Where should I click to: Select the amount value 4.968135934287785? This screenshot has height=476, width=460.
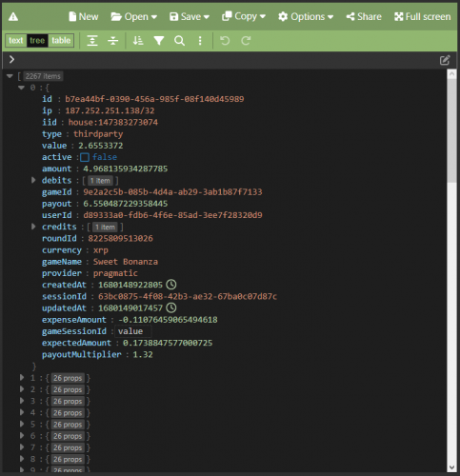(126, 169)
